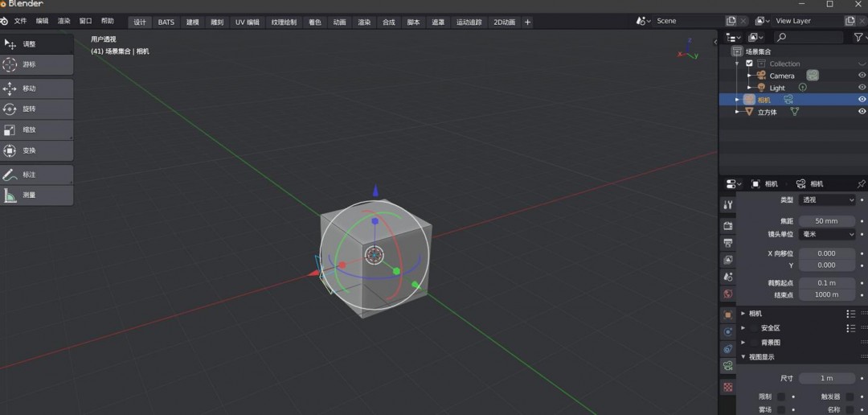The width and height of the screenshot is (868, 415).
Task: Pick the 测量 (Measure) tool
Action: coord(37,195)
